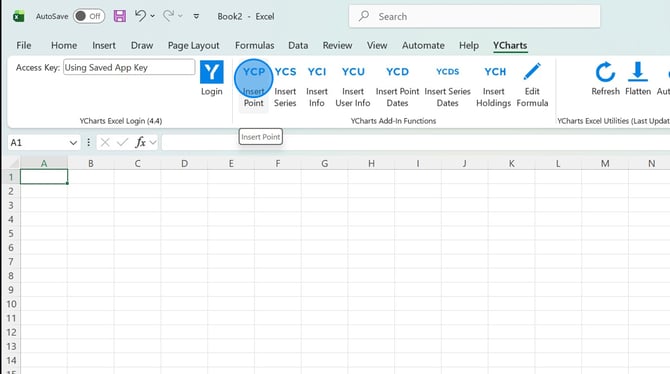This screenshot has height=374, width=670.
Task: Switch to the Insert ribbon tab
Action: point(104,45)
